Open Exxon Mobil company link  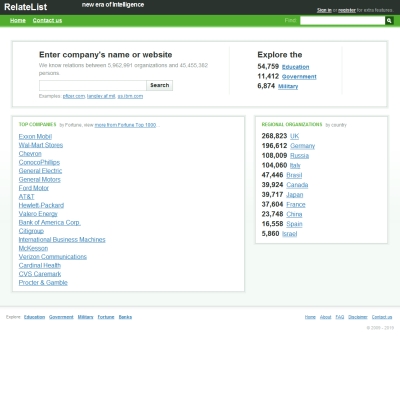click(35, 136)
